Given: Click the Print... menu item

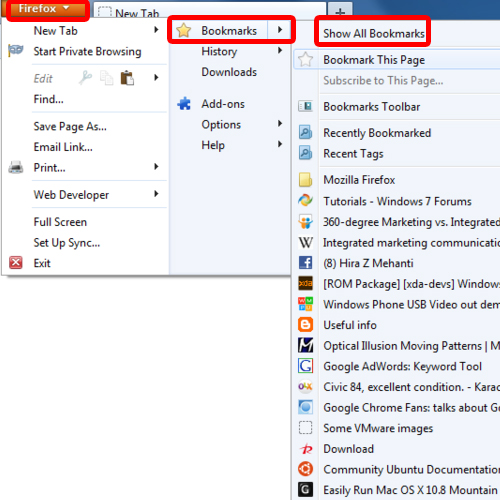Looking at the screenshot, I should pyautogui.click(x=49, y=168).
